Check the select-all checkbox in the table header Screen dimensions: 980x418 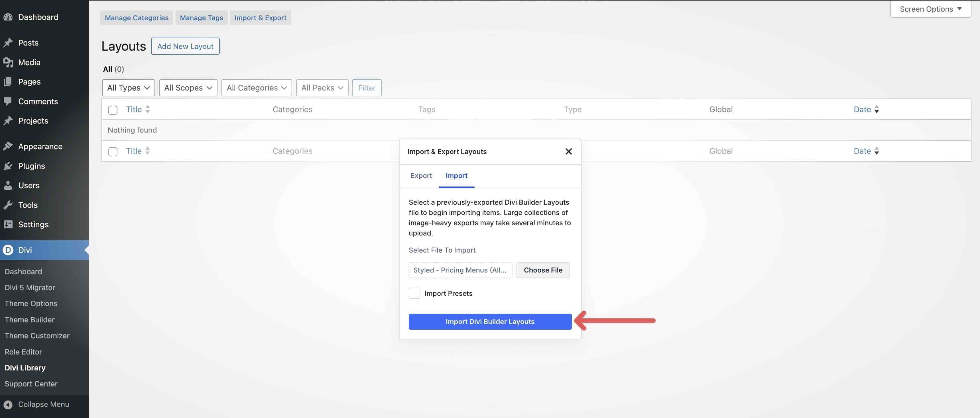tap(113, 110)
